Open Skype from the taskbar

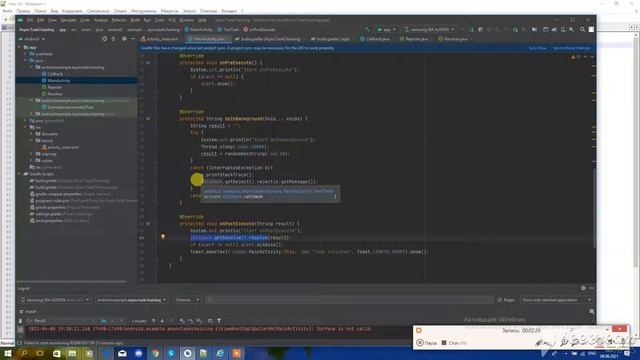[x=171, y=353]
